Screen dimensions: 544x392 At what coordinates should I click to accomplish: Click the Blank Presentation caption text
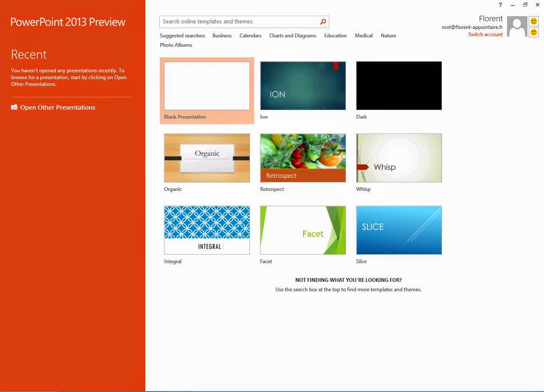pos(185,117)
